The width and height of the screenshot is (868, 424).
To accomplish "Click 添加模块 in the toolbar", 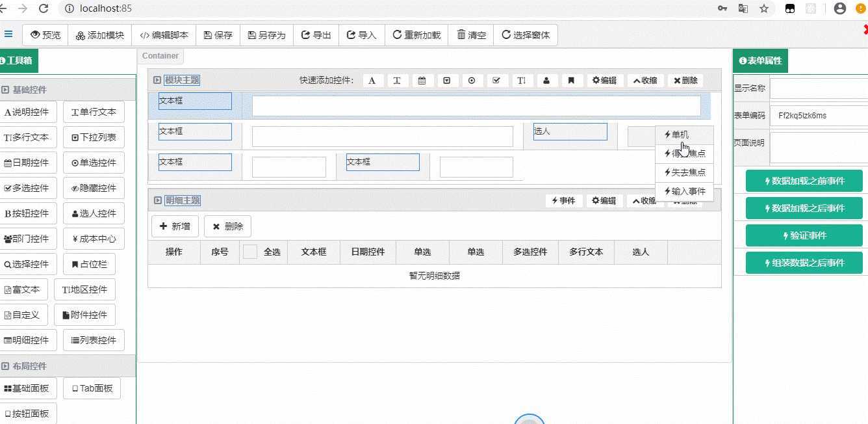I will (x=99, y=35).
